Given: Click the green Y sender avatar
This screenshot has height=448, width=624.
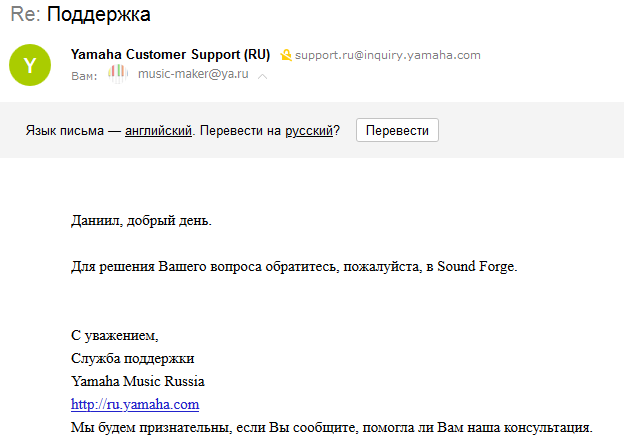Looking at the screenshot, I should pyautogui.click(x=29, y=65).
